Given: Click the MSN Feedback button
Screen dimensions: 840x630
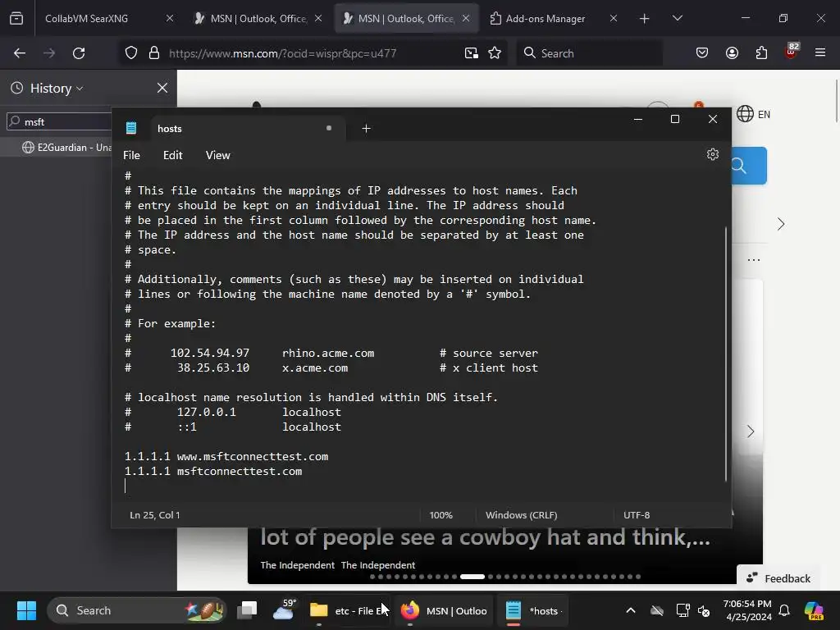Looking at the screenshot, I should coord(778,578).
